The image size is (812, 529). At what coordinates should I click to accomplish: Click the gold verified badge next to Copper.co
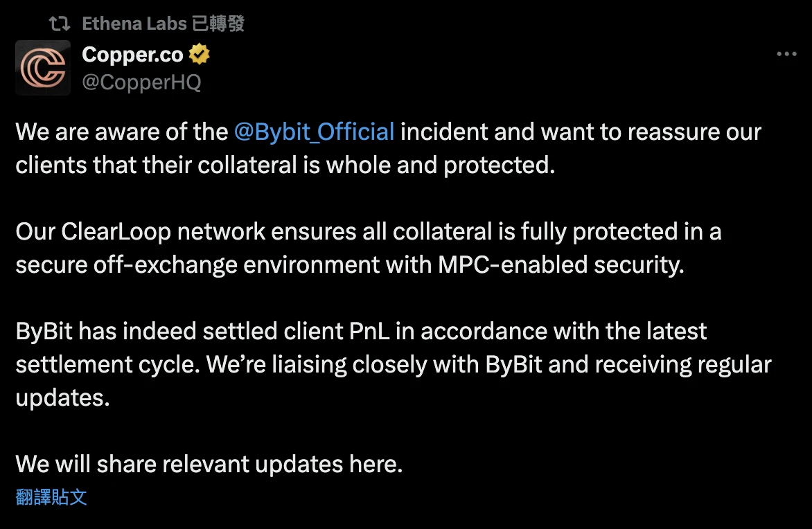click(200, 54)
